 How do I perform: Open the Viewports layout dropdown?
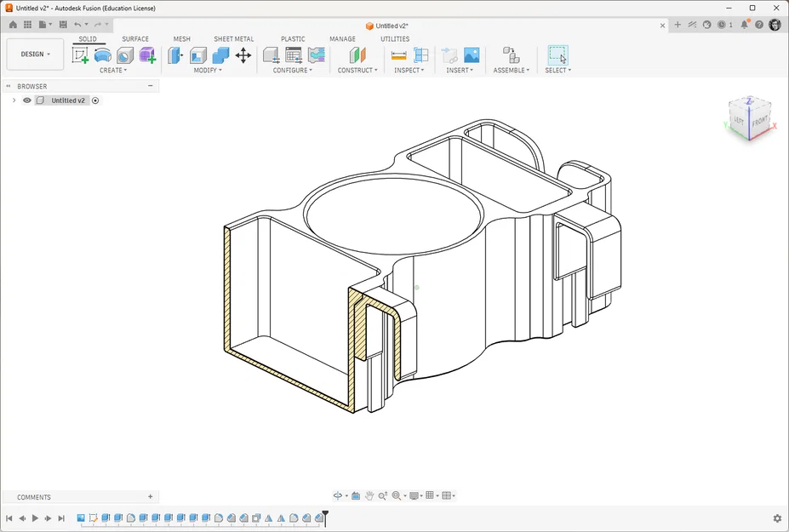coord(449,495)
